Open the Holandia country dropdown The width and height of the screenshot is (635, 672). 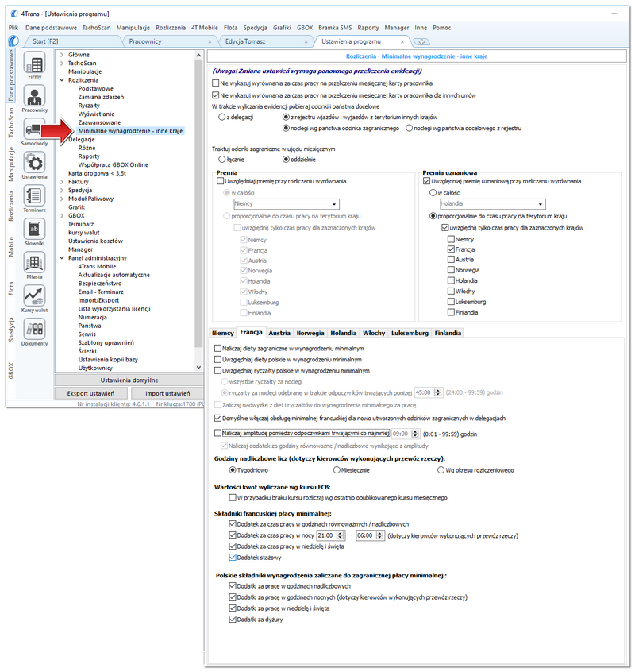pyautogui.click(x=493, y=204)
